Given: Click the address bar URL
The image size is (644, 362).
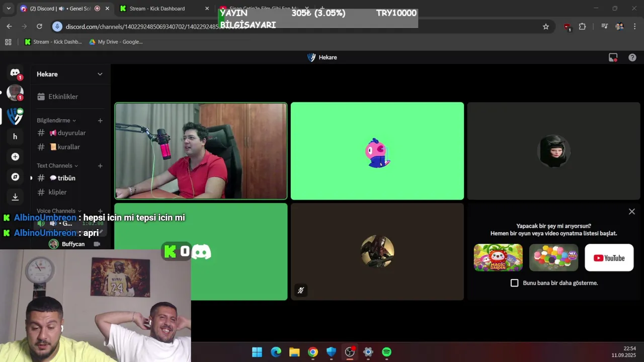Looking at the screenshot, I should [x=156, y=27].
